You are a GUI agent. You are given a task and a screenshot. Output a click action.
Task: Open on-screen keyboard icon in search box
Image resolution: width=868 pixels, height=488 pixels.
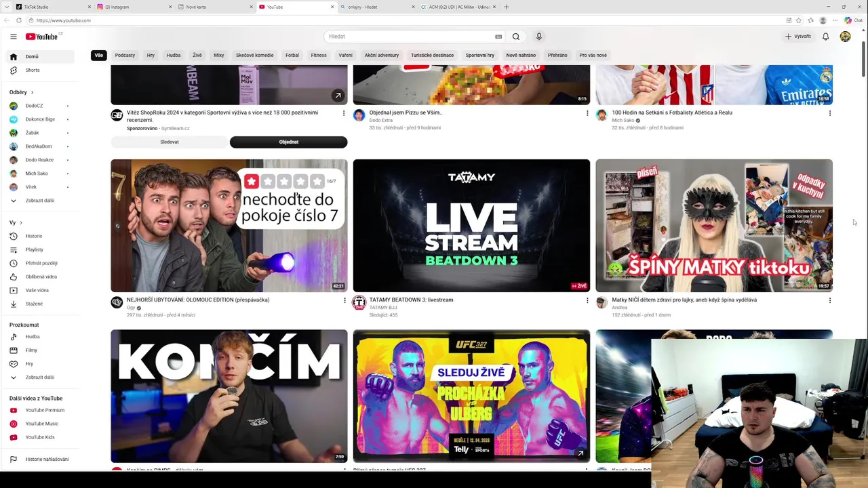pyautogui.click(x=498, y=37)
